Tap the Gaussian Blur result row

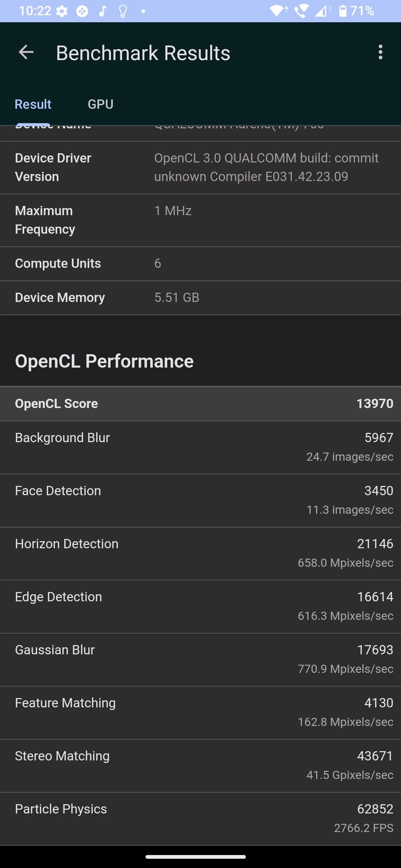(200, 660)
